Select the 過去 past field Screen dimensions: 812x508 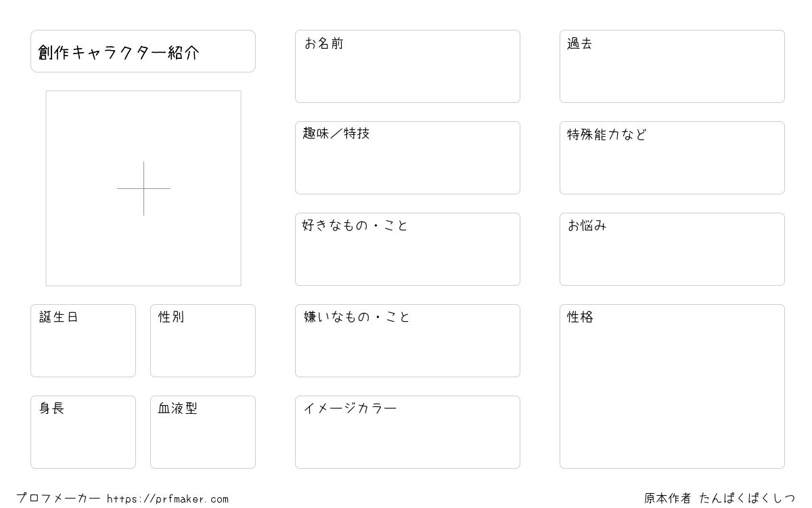tap(672, 66)
